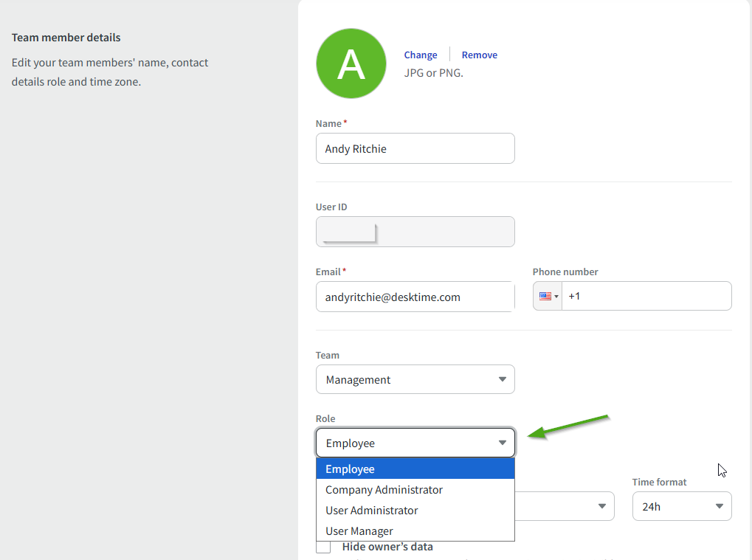This screenshot has height=560, width=752.
Task: Click the Change photo link
Action: (421, 55)
